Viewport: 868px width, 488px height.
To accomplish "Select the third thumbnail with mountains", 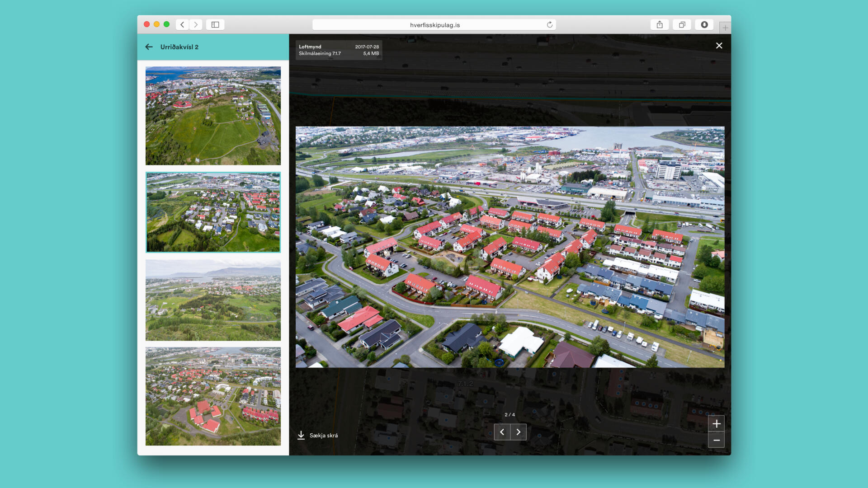I will [213, 300].
